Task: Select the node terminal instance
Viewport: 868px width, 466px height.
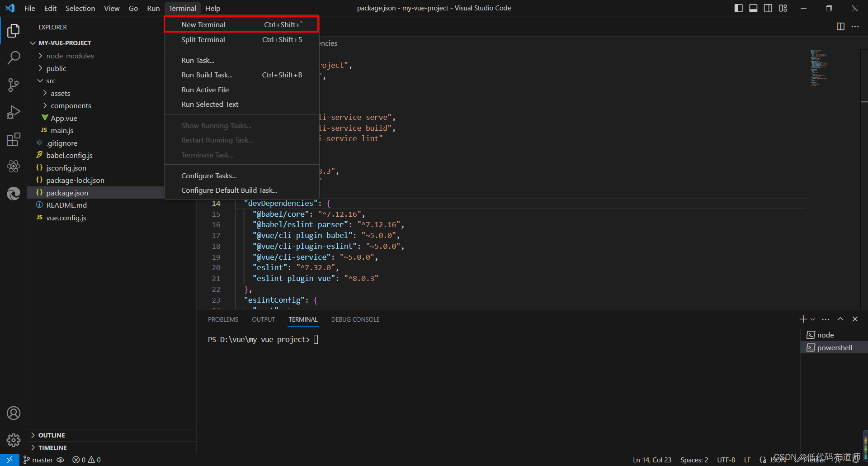Action: pos(834,335)
